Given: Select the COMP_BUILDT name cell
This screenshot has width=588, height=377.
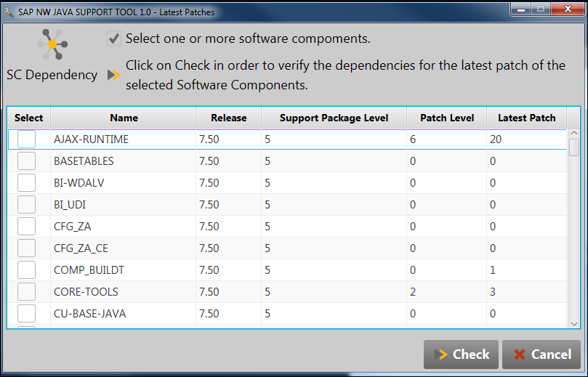Looking at the screenshot, I should 123,269.
